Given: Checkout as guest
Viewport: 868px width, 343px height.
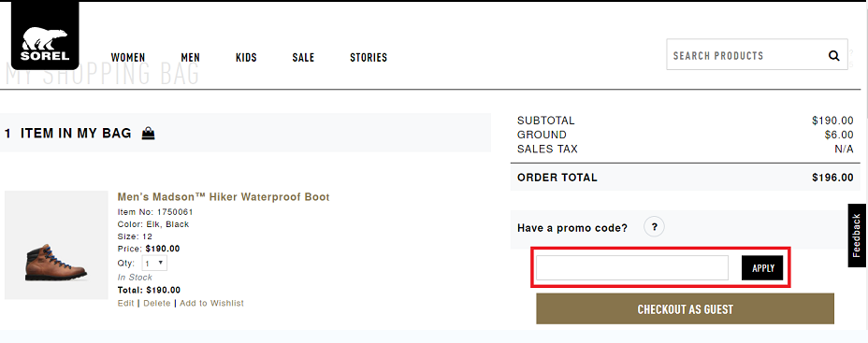Looking at the screenshot, I should click(x=686, y=308).
